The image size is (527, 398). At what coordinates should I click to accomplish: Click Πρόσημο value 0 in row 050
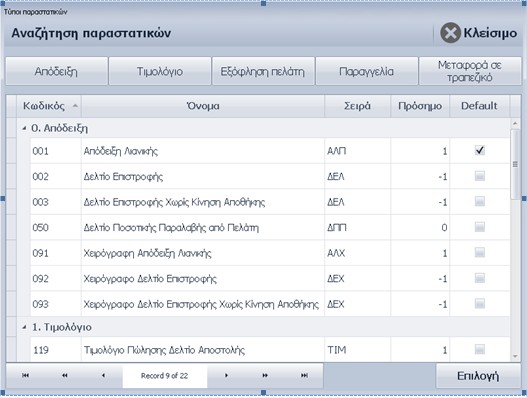[x=420, y=228]
